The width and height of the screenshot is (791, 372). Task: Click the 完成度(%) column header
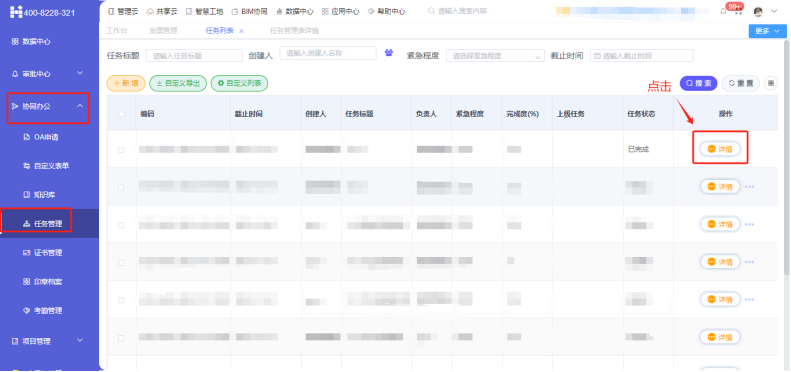(x=523, y=114)
